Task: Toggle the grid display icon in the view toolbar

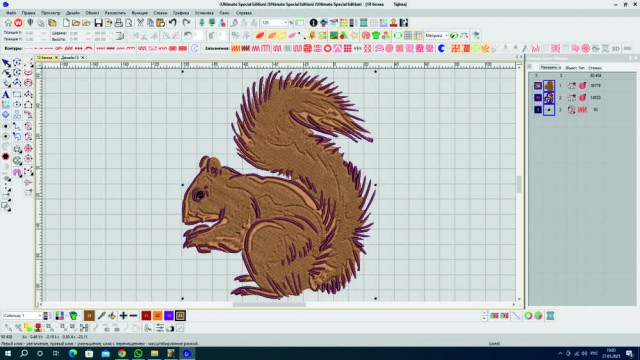Action: pyautogui.click(x=408, y=36)
